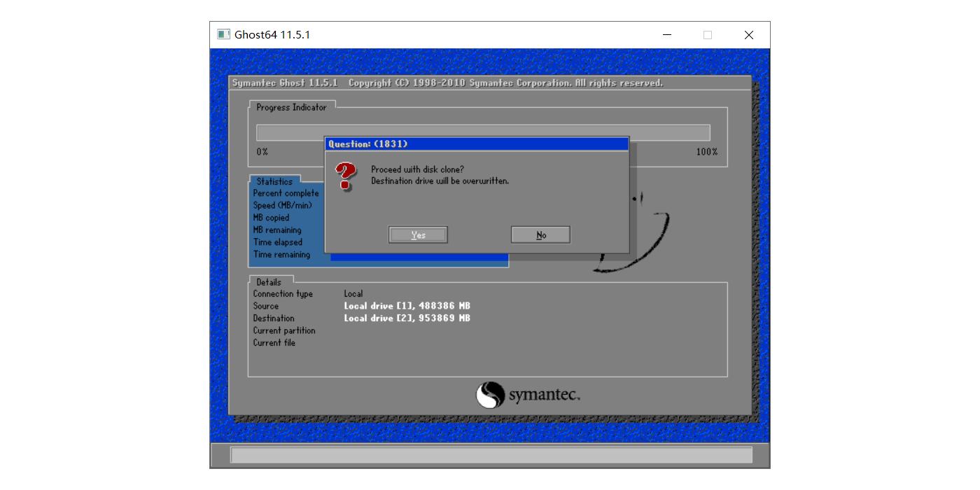The height and width of the screenshot is (490, 980).
Task: Click the "Current partition" label
Action: [x=284, y=330]
